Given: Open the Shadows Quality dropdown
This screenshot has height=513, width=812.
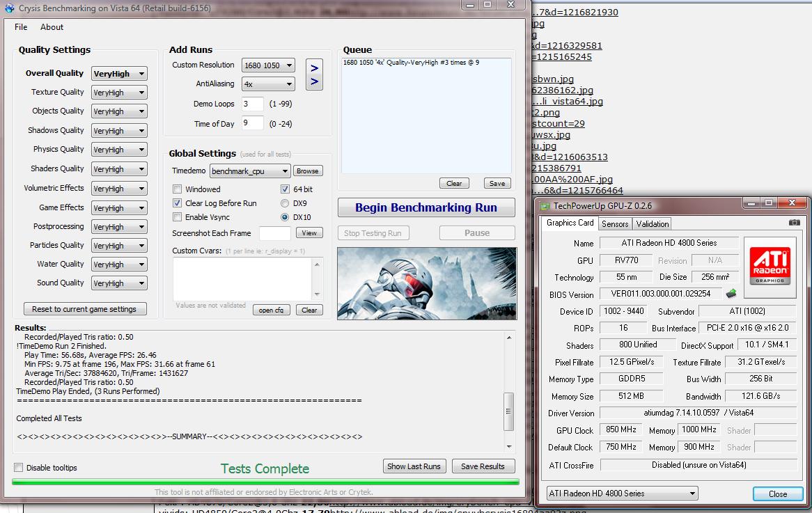Looking at the screenshot, I should 119,130.
